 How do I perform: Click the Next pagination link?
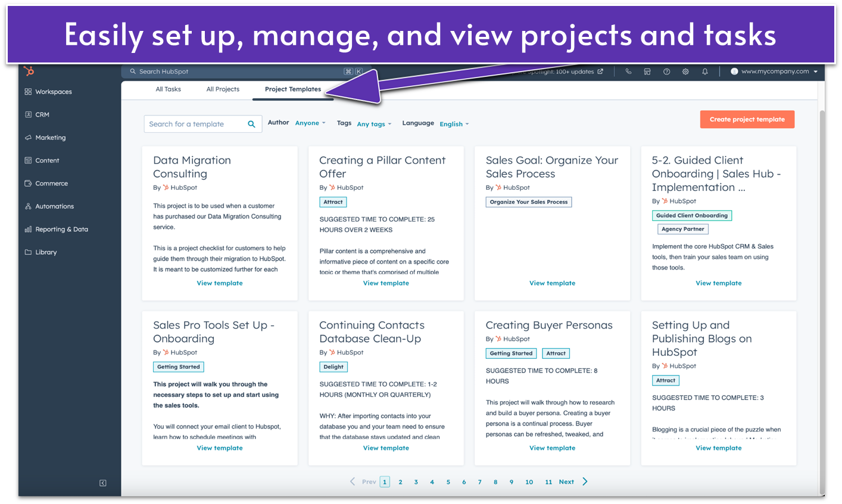566,482
